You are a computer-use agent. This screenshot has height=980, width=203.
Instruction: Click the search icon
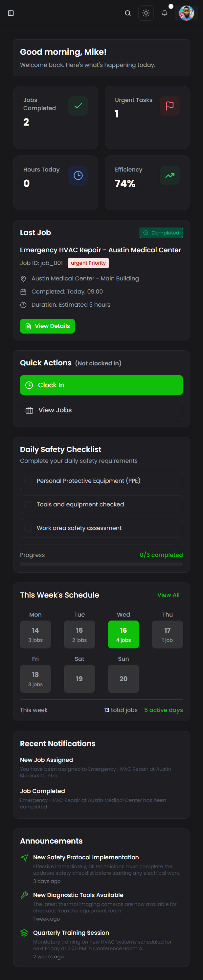pos(127,12)
